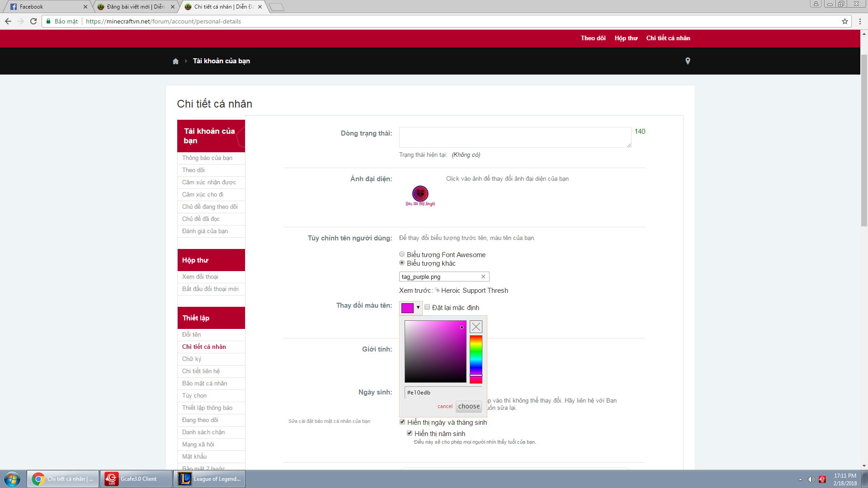
Task: Clear tag_purple.png with X icon
Action: click(483, 277)
